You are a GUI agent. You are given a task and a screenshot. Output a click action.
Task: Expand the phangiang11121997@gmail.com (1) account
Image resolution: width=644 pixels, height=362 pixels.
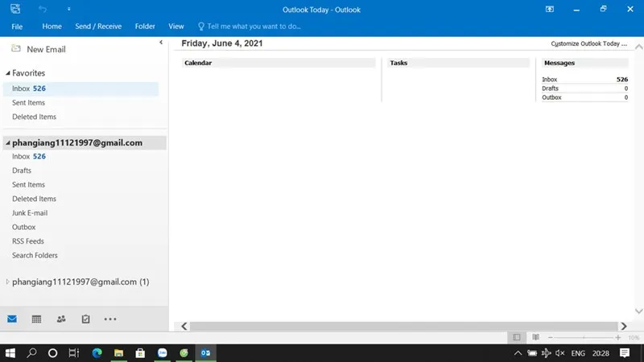(7, 282)
